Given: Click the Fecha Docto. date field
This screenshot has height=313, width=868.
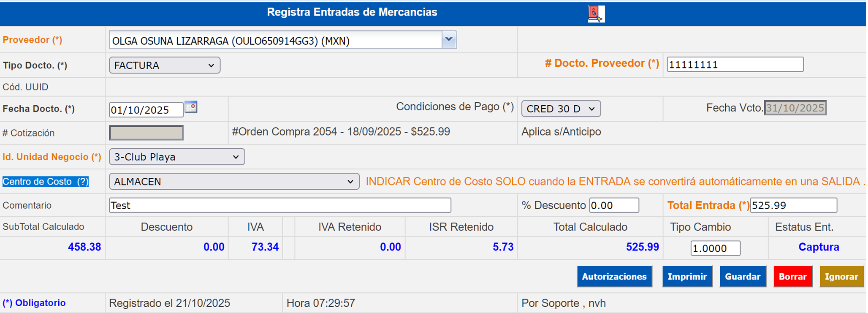Looking at the screenshot, I should (x=146, y=110).
